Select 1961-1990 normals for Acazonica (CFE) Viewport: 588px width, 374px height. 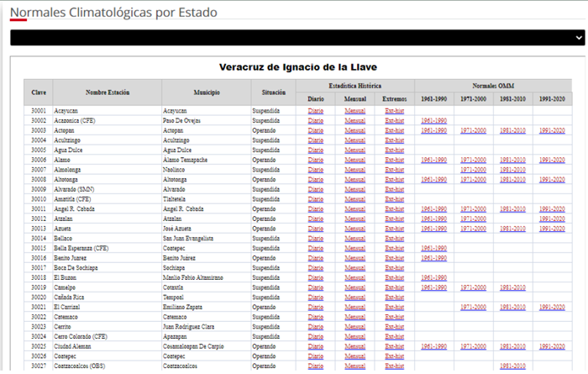(433, 121)
